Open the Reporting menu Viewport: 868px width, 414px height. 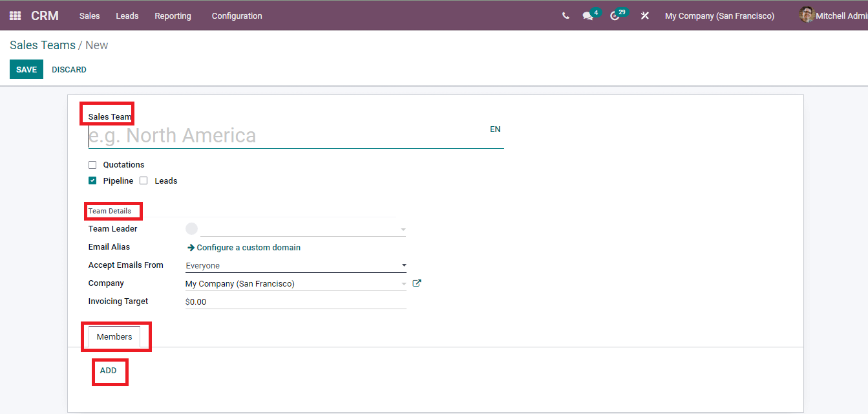[x=173, y=16]
